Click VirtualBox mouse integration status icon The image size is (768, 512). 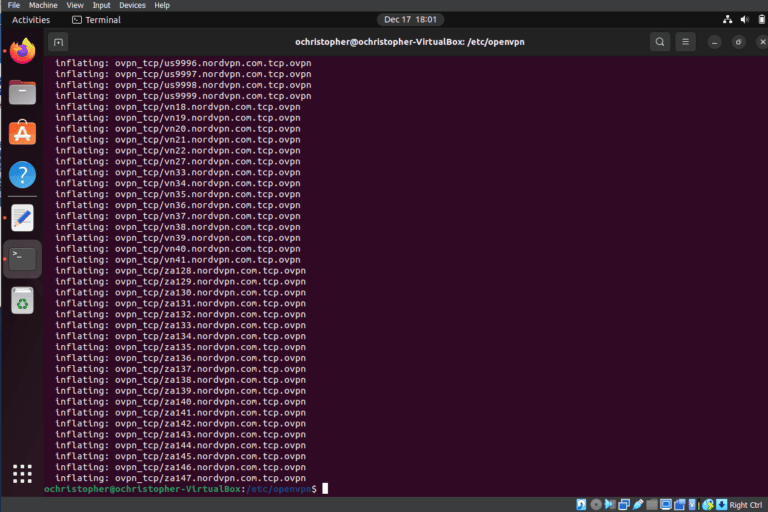(708, 505)
